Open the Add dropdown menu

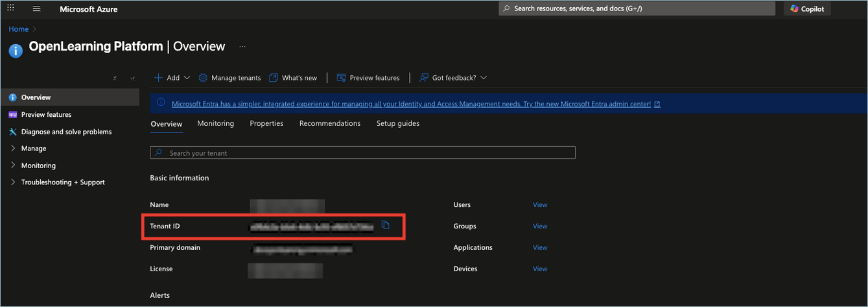point(172,78)
